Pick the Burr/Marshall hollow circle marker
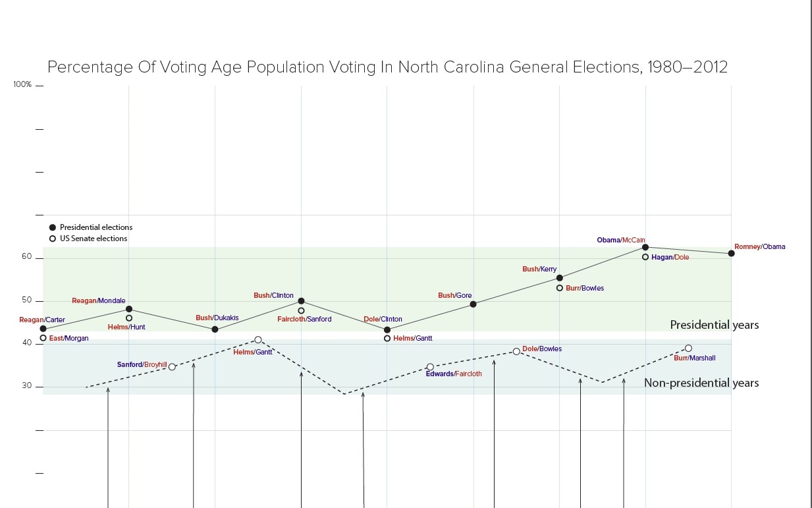The width and height of the screenshot is (812, 508). (688, 348)
